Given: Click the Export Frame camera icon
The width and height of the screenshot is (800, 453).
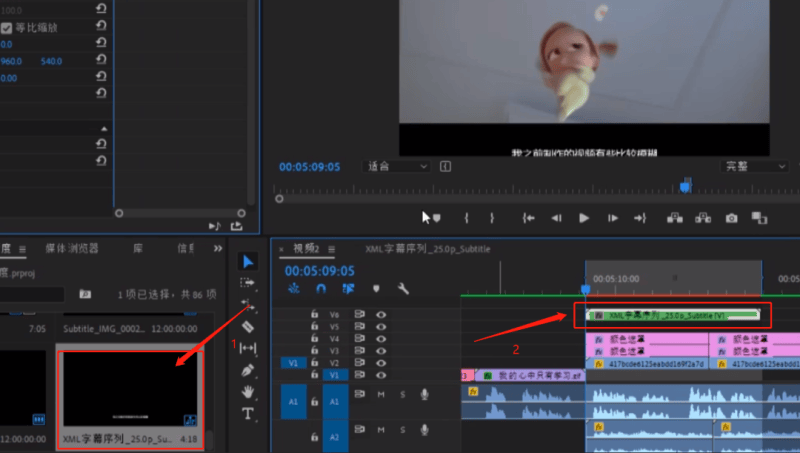Looking at the screenshot, I should click(x=732, y=217).
